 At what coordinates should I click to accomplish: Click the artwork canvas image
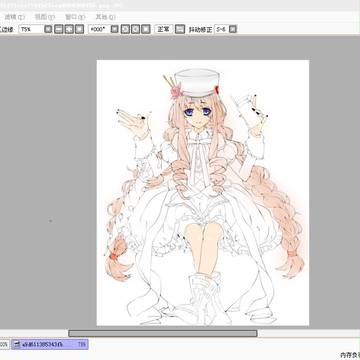[x=203, y=193]
